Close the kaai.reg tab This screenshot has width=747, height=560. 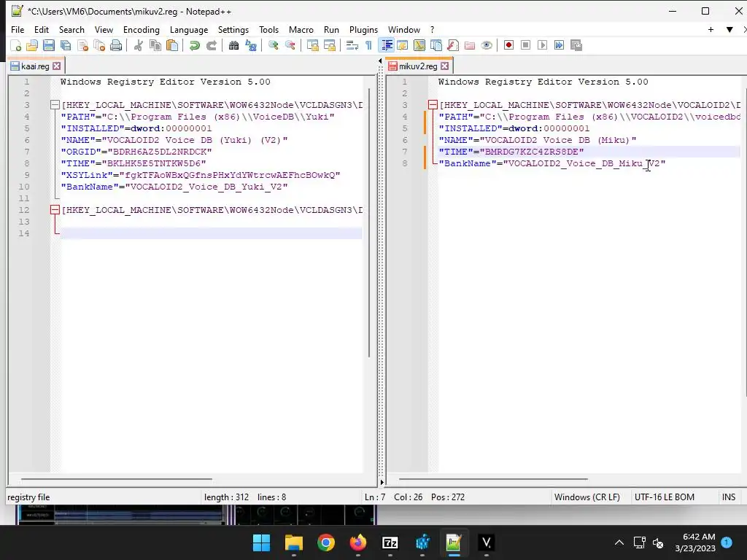coord(57,66)
